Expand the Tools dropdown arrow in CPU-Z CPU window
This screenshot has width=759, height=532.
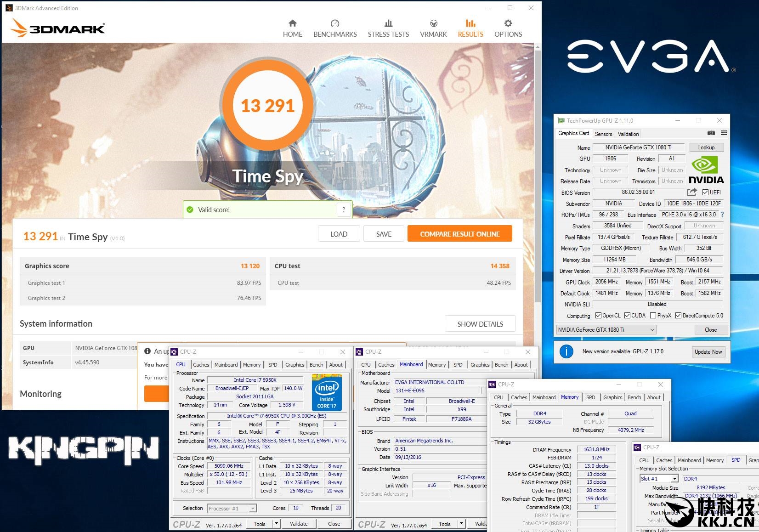click(276, 524)
